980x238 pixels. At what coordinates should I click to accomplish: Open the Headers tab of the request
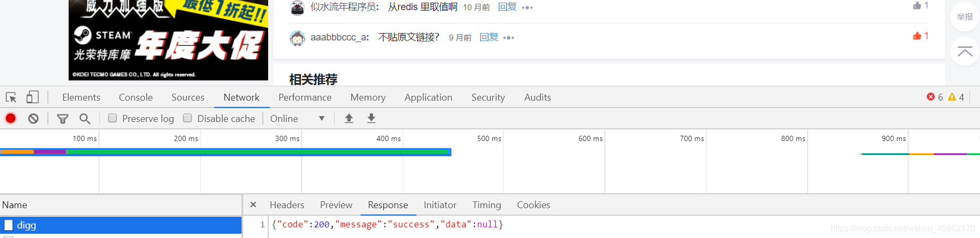(287, 205)
